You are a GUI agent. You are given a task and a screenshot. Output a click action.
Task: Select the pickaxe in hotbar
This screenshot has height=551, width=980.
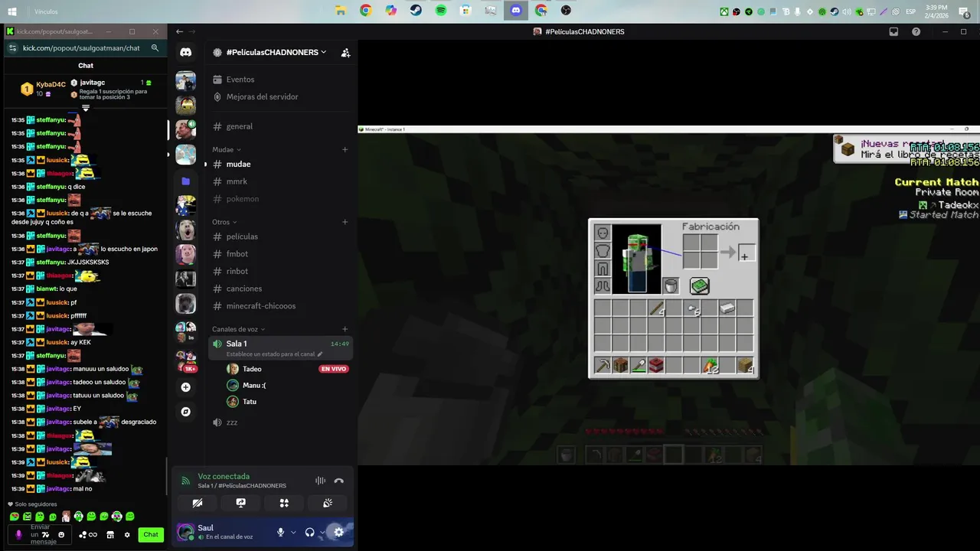[603, 366]
